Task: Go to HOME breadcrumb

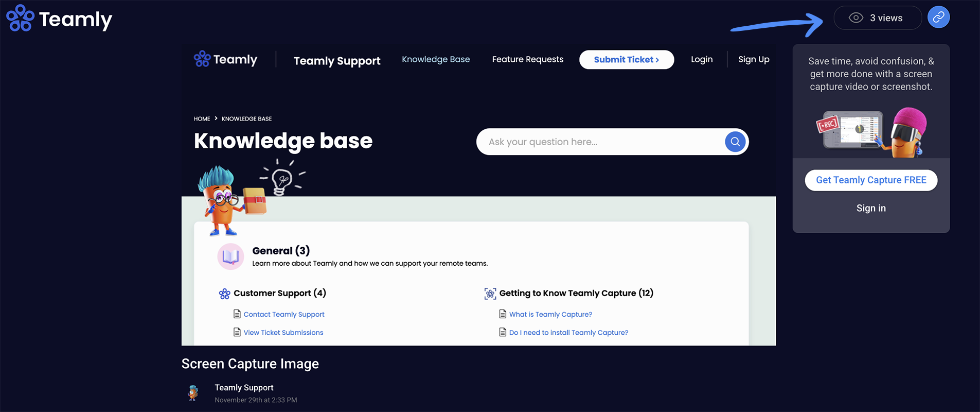Action: point(202,119)
